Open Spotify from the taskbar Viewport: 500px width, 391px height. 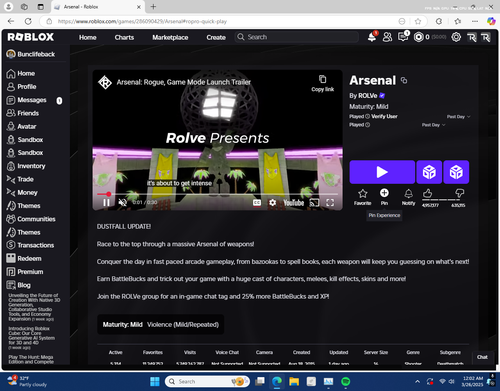tap(346, 381)
